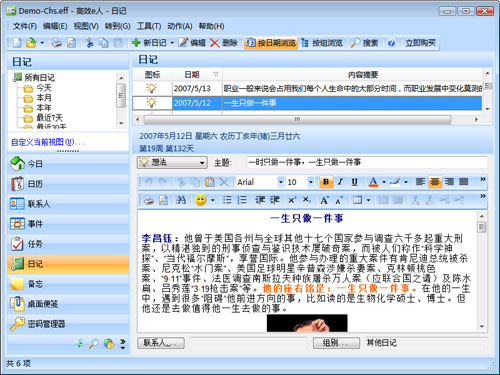500x375 pixels.
Task: Click the superscript icon in formatting toolbar
Action: pyautogui.click(x=292, y=200)
